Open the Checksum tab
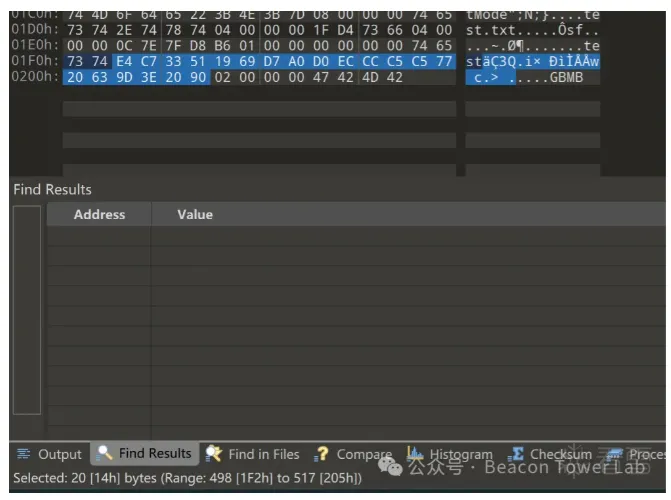Screen dimensions: 671x500 (550, 454)
